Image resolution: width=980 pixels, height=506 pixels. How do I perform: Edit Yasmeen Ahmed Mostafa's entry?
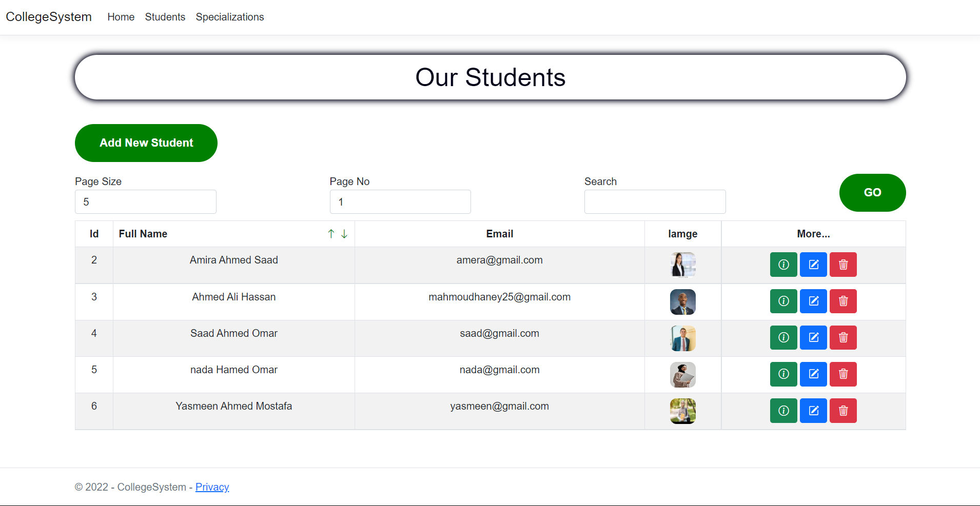[813, 411]
